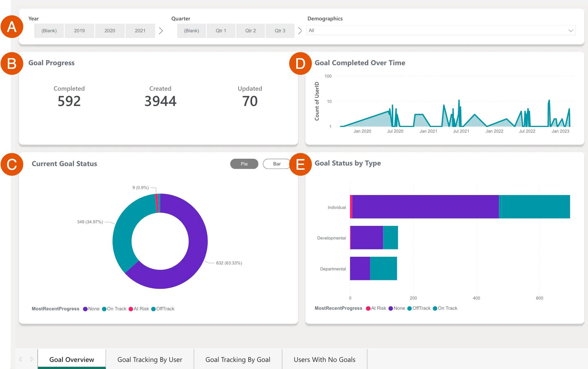Select the At Risk legend item under Goal Status by Type
Screen dimensions: 588x369
pyautogui.click(x=377, y=308)
